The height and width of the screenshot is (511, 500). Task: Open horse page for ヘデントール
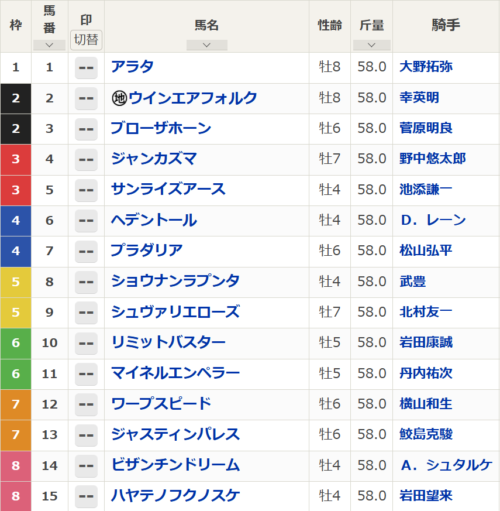154,220
